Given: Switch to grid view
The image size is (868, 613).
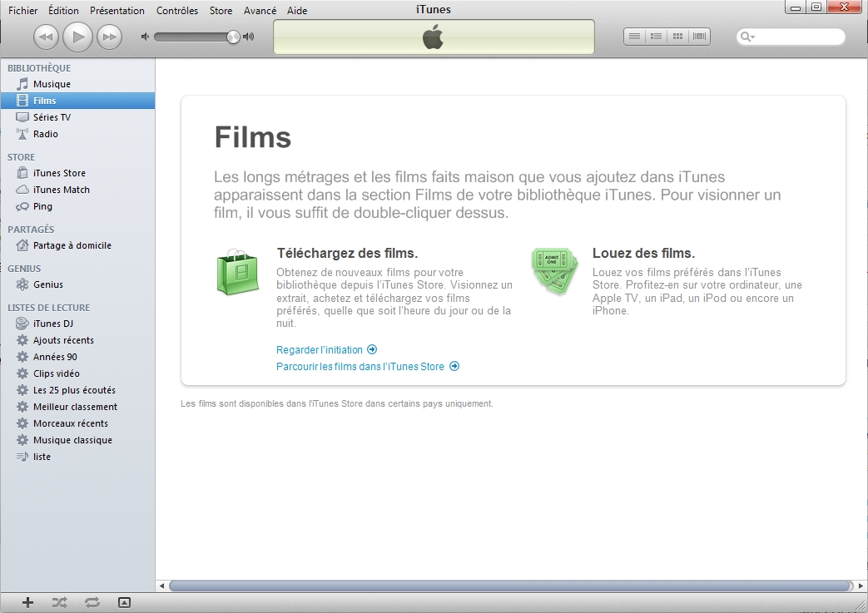Looking at the screenshot, I should pos(677,37).
